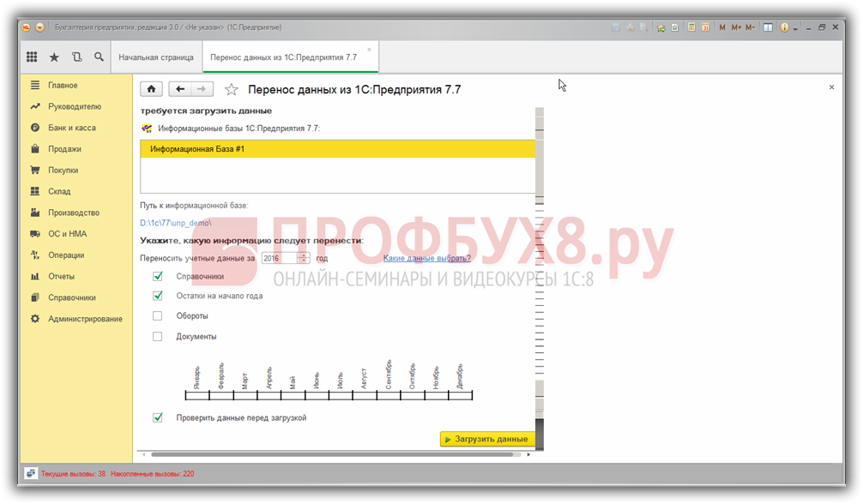Open the Руководителю section

[75, 106]
